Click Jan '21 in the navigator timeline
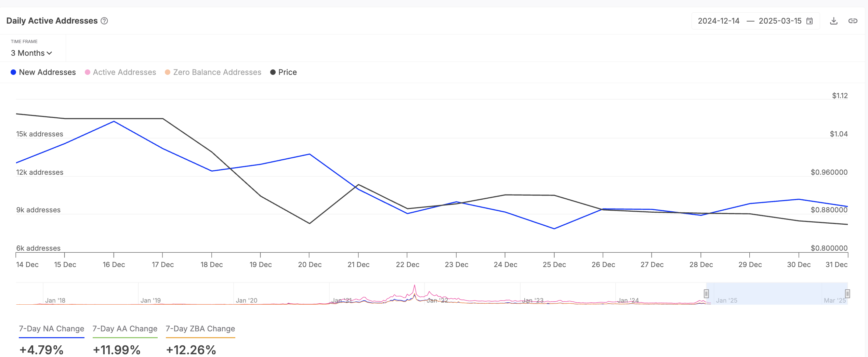 coord(342,300)
